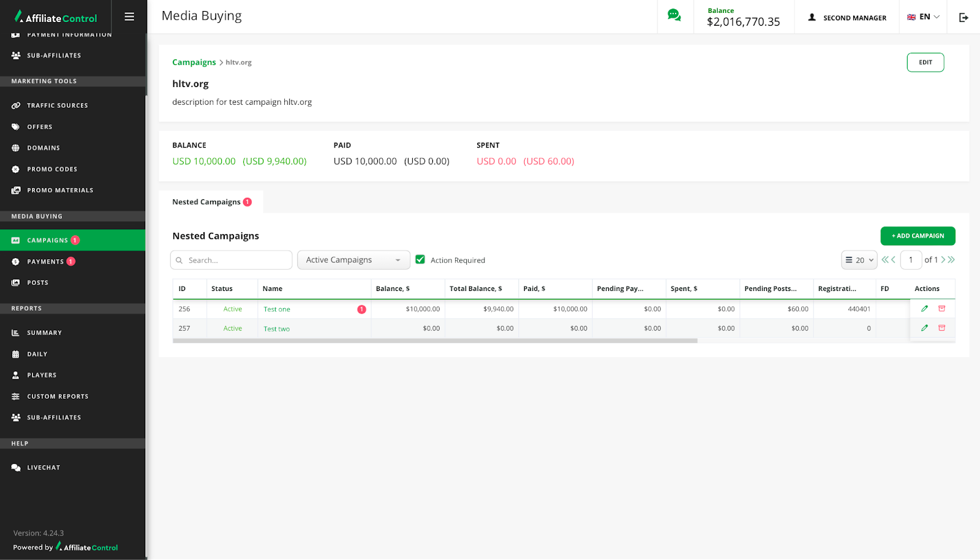Click the Campaigns breadcrumb link
Image resolution: width=980 pixels, height=560 pixels.
(194, 62)
